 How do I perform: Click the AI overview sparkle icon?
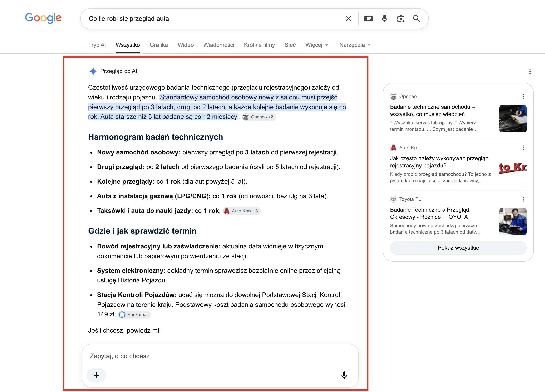[93, 71]
